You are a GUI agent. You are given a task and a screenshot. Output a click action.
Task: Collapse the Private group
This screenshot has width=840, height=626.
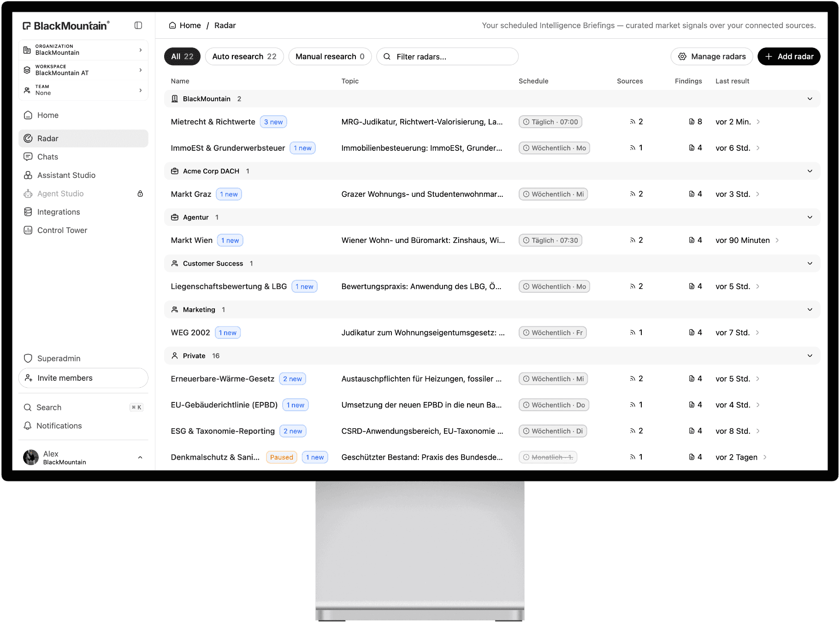[810, 355]
